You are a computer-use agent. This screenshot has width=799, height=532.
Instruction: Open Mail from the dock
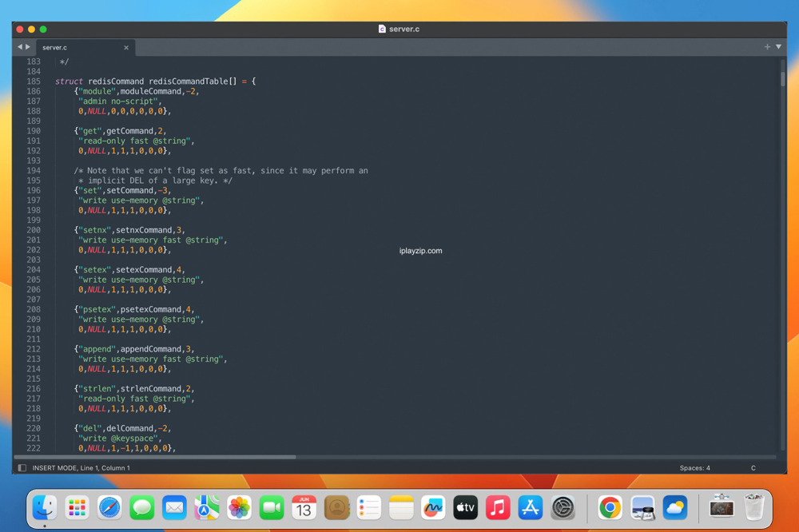tap(174, 507)
